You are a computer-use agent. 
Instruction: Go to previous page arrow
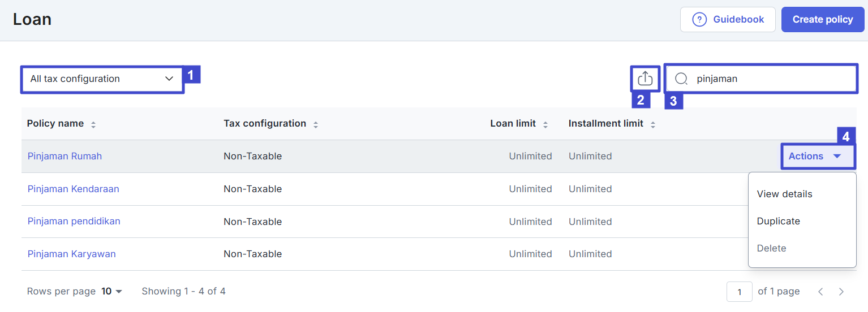(820, 292)
